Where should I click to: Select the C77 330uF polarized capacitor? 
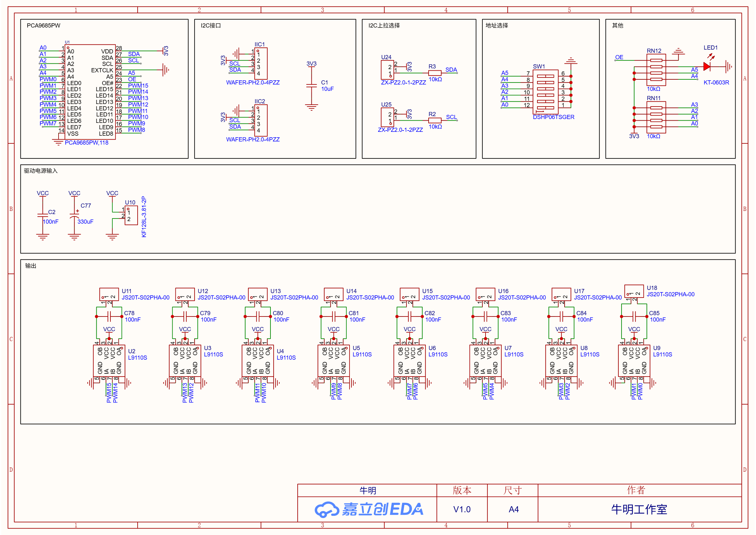point(74,215)
